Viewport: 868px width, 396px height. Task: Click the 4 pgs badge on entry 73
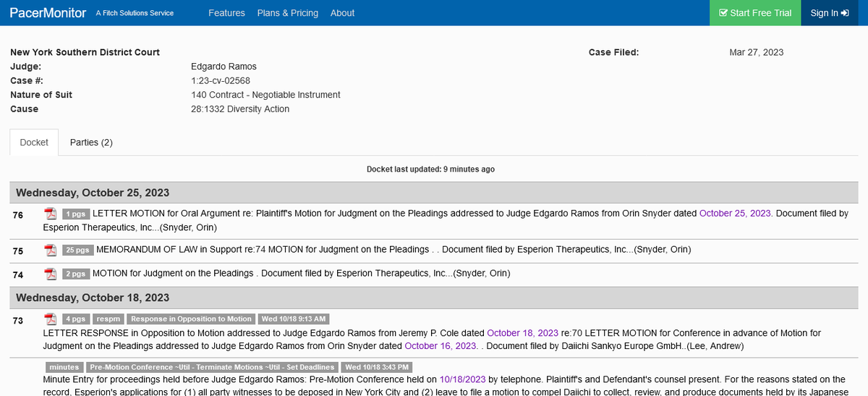[75, 319]
